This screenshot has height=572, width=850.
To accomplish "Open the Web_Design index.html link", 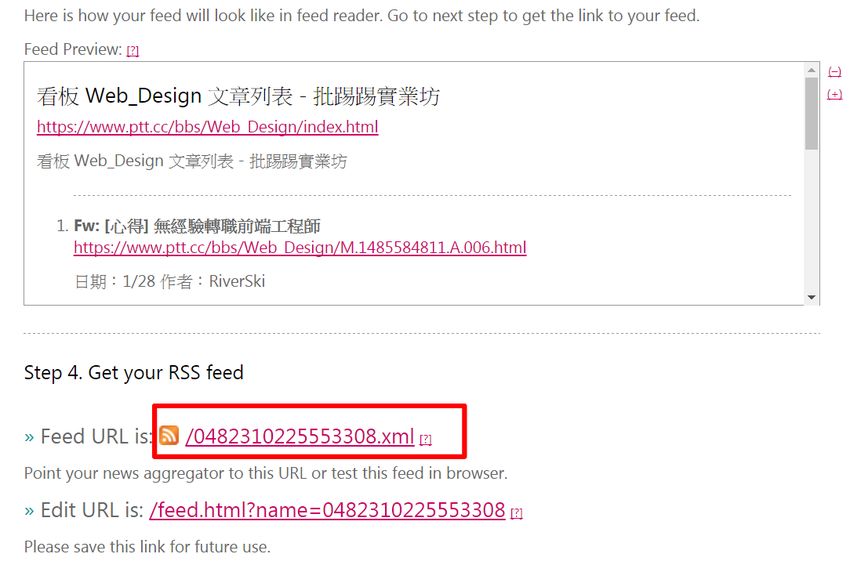I will point(208,127).
